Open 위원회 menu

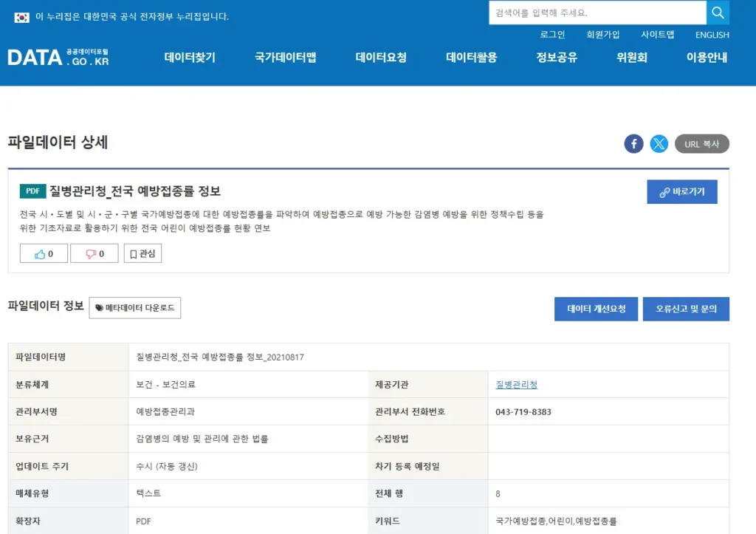click(x=632, y=58)
